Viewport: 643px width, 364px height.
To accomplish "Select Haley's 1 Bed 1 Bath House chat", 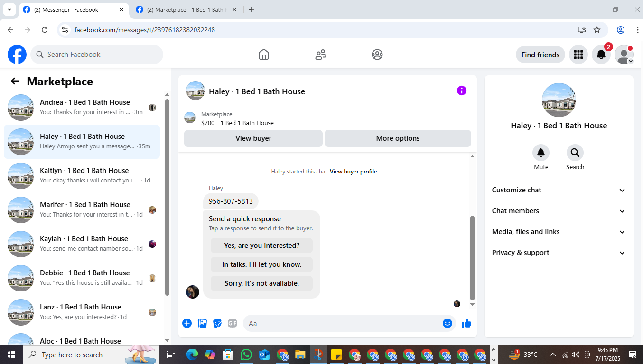I will coord(82,142).
